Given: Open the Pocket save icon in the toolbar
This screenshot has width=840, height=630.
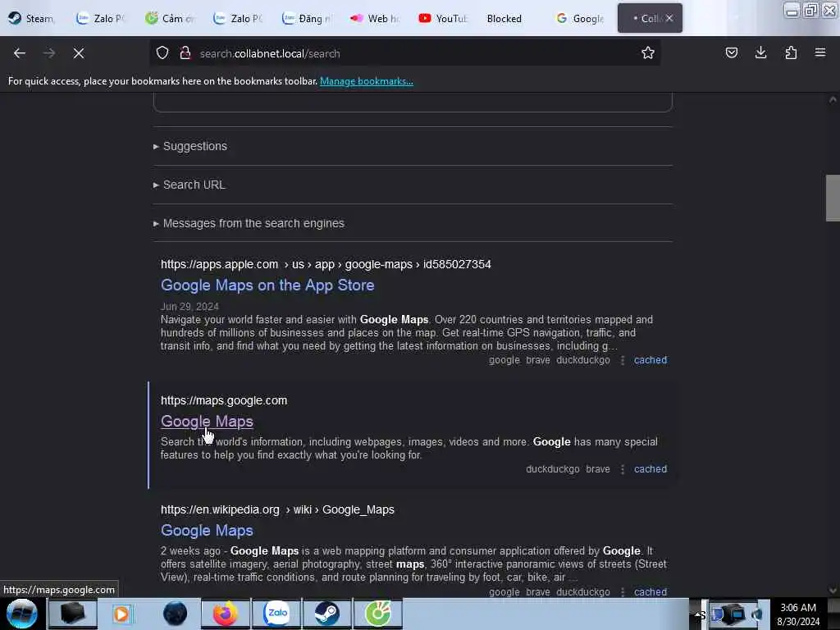Looking at the screenshot, I should 731,53.
